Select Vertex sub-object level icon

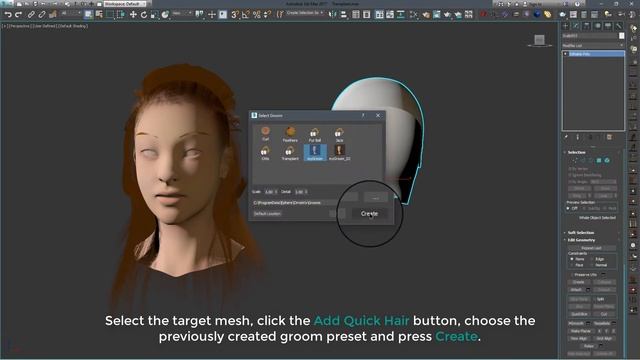point(575,160)
